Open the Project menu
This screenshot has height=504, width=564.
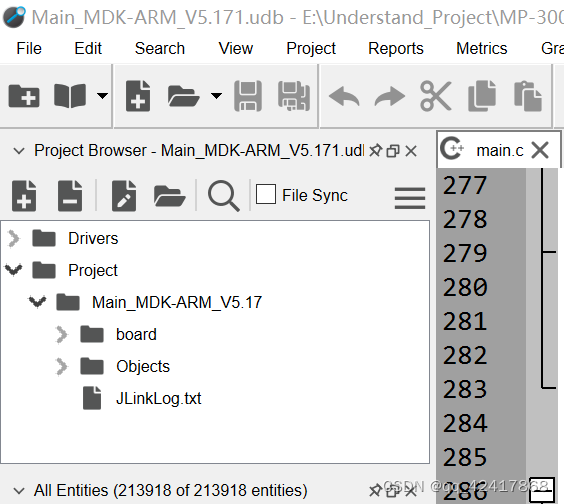(x=311, y=48)
